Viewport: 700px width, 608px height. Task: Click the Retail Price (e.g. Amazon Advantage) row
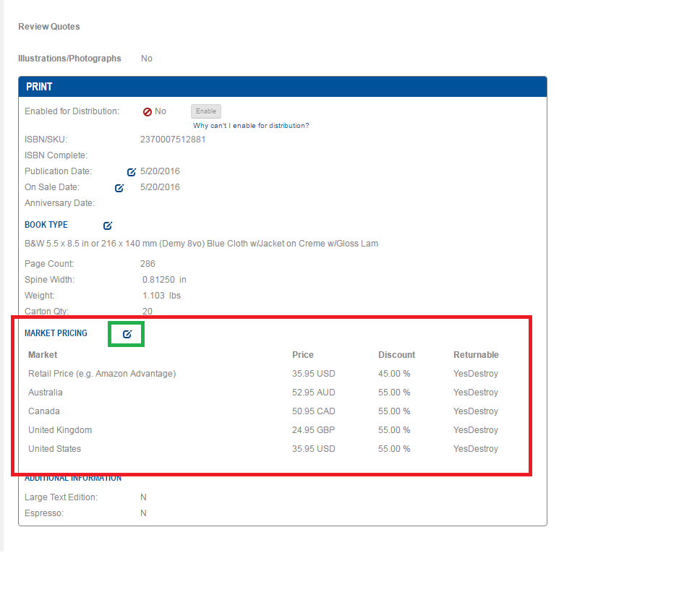coord(102,374)
